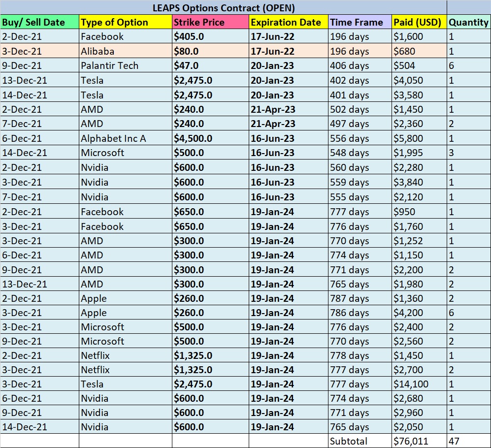Click the Quantity column header
The image size is (491, 448).
[x=468, y=22]
